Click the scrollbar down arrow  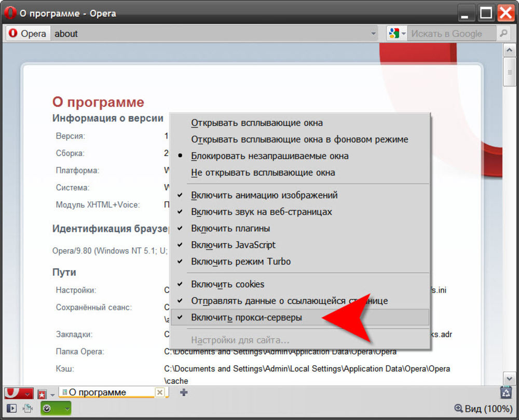point(509,379)
